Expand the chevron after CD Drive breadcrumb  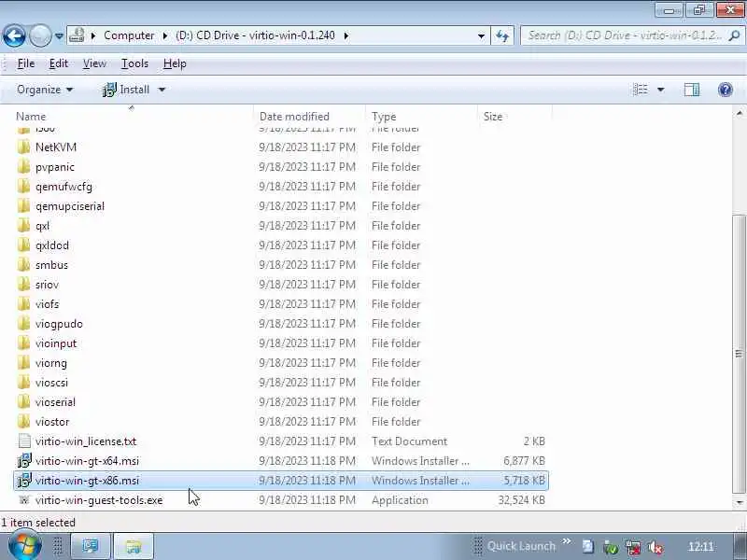345,35
